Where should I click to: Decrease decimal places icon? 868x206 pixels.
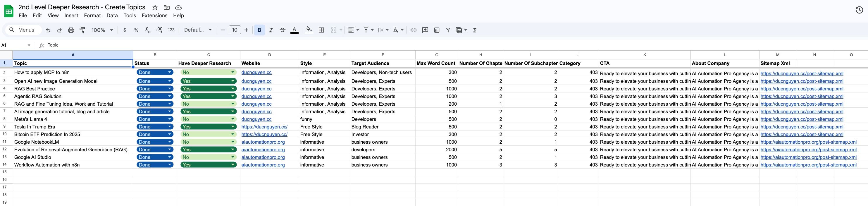(148, 30)
